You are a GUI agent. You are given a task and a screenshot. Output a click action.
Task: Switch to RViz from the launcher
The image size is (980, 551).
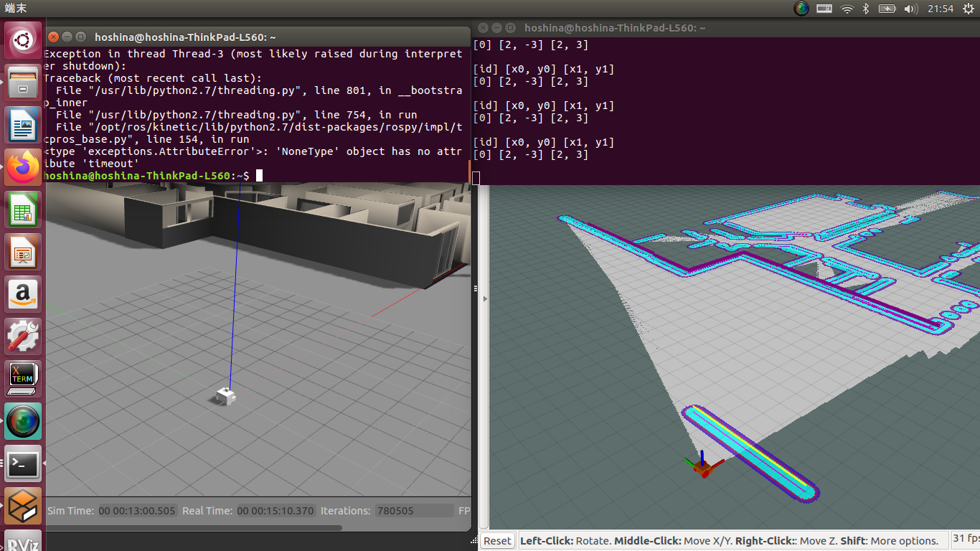point(23,541)
